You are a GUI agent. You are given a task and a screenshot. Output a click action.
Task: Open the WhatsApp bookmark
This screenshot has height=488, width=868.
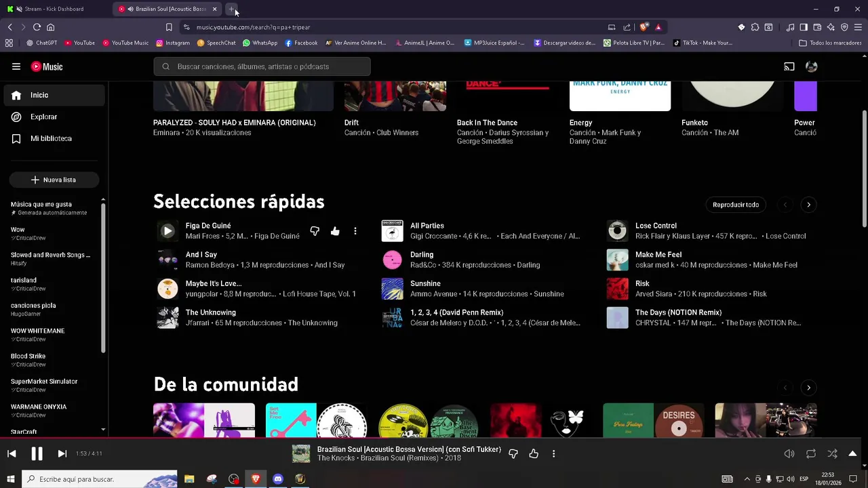tap(260, 43)
